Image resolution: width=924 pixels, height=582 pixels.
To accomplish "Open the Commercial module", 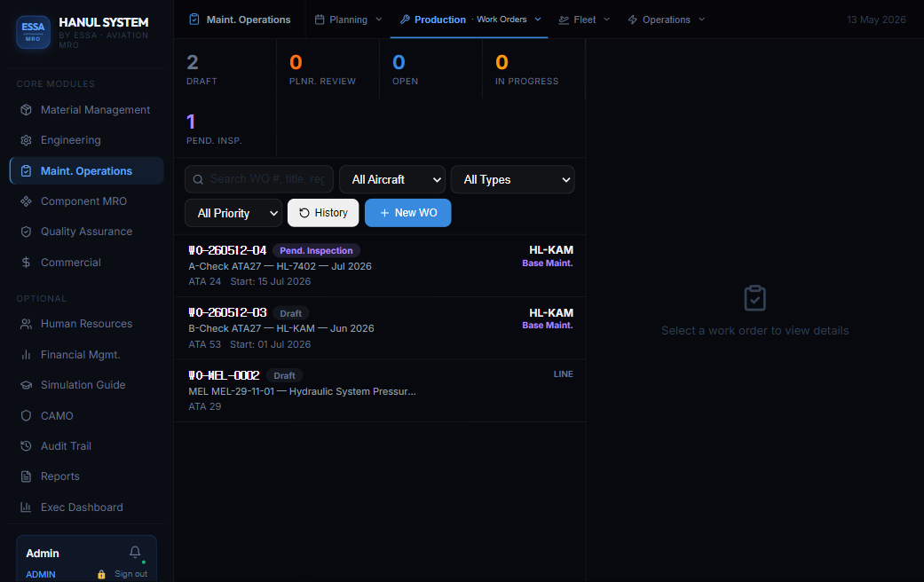I will tap(87, 263).
